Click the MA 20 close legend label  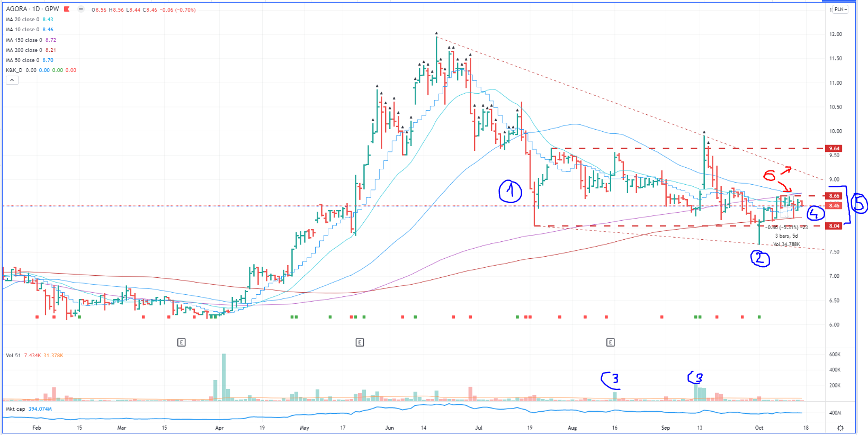pos(22,20)
